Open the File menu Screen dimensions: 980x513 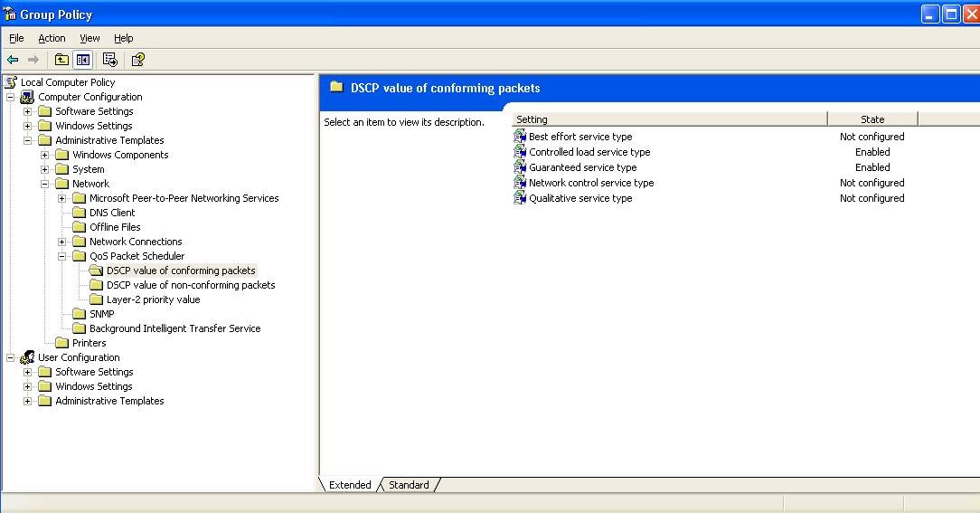tap(16, 38)
